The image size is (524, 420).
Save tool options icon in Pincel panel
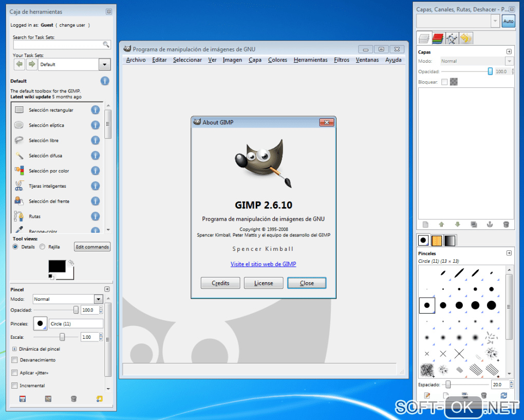(x=23, y=398)
